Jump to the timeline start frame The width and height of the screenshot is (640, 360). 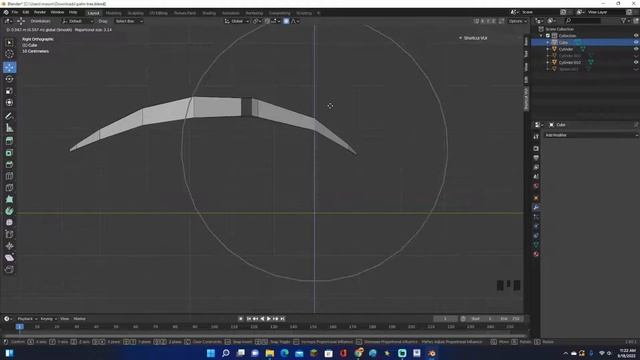pos(249,319)
